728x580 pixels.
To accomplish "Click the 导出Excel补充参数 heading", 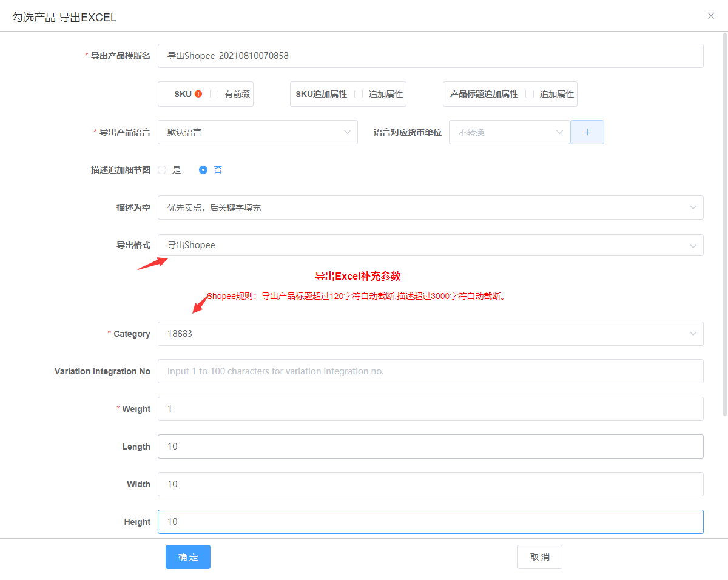I will 358,276.
